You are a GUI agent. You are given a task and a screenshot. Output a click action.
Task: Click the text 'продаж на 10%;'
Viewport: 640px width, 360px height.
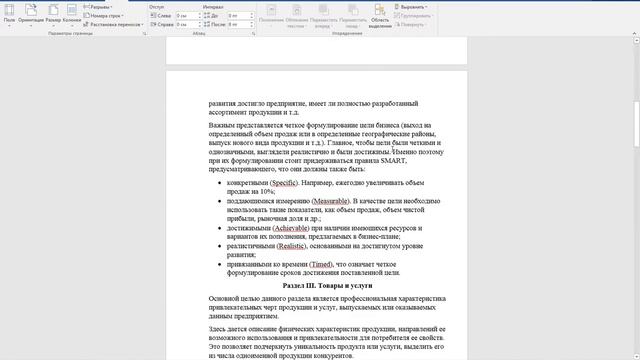pyautogui.click(x=251, y=192)
